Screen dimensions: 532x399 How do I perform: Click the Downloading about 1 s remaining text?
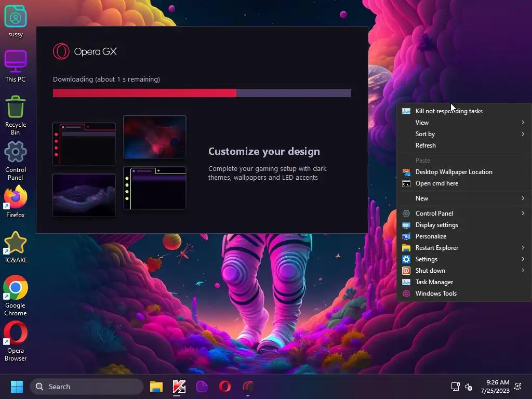pos(106,79)
